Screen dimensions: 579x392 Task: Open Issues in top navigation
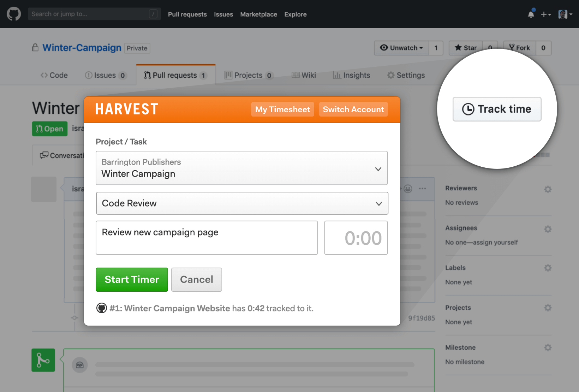tap(223, 14)
